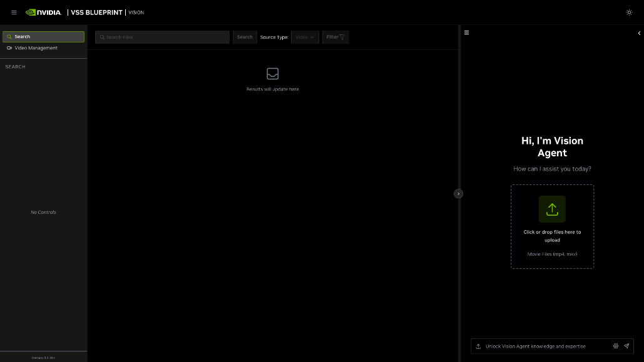Click the 'Version' text at the sidebar bottom
The width and height of the screenshot is (644, 362).
coord(44,358)
